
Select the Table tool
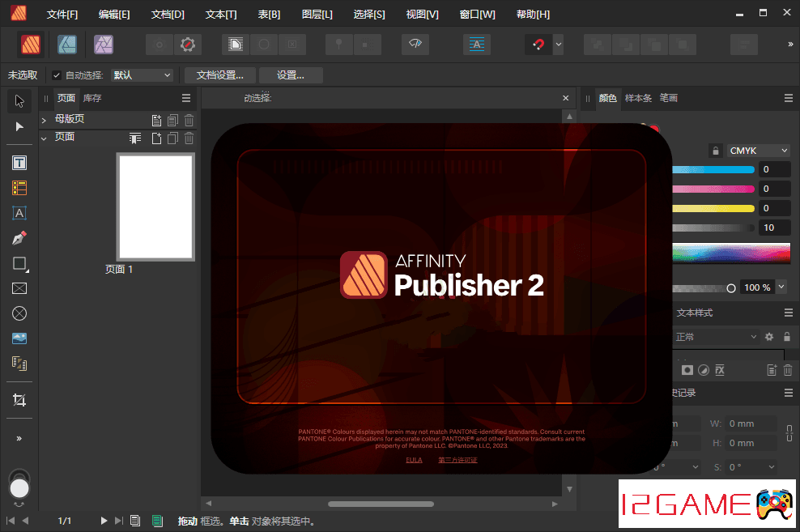coord(19,188)
